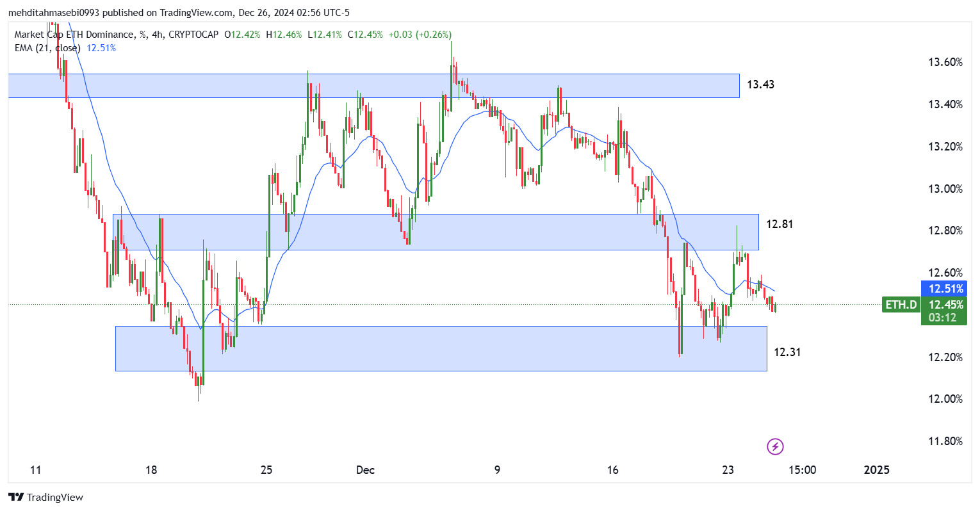Click the L12.41% low value in header
Image resolution: width=980 pixels, height=511 pixels.
[x=324, y=35]
